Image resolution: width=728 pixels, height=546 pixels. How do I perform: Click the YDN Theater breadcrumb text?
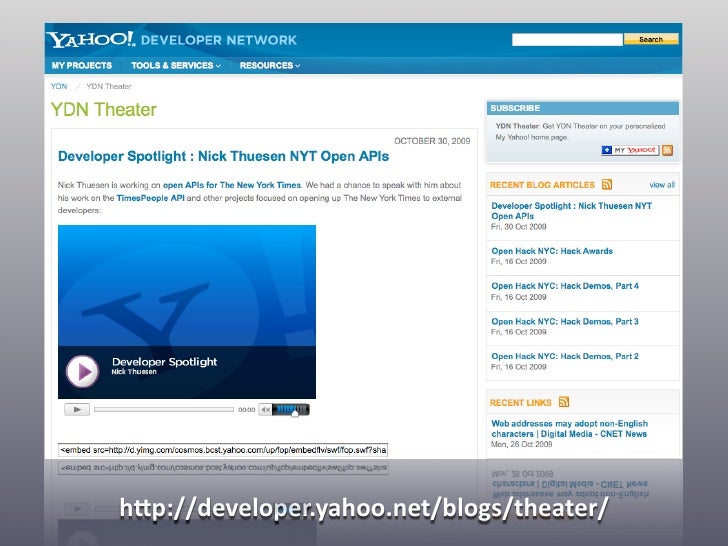[109, 86]
